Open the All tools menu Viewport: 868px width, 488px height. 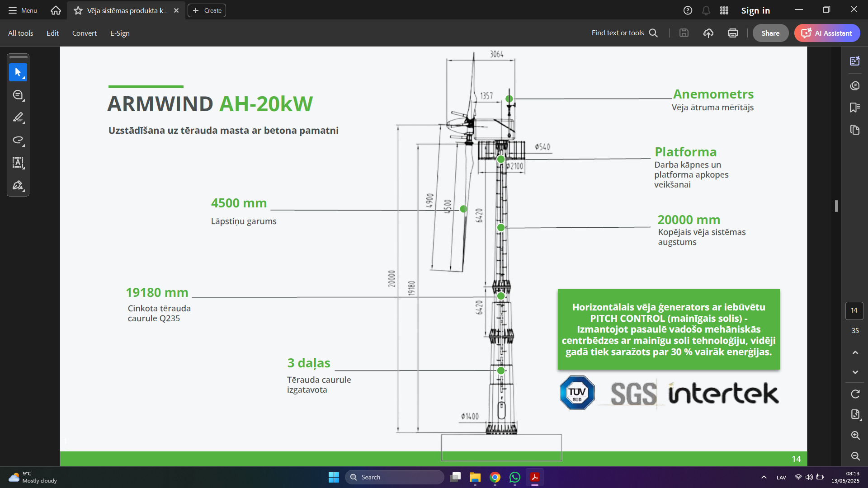[x=20, y=33]
